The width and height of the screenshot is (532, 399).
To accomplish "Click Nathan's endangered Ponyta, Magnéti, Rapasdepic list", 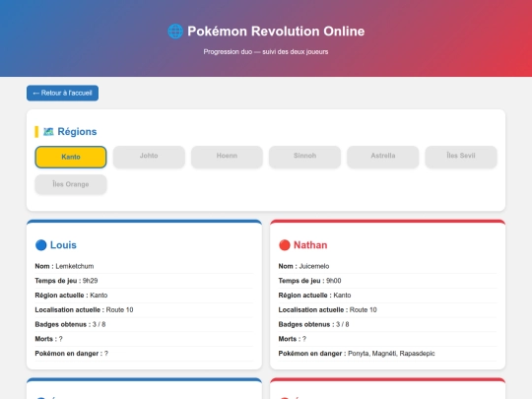I will tap(391, 354).
